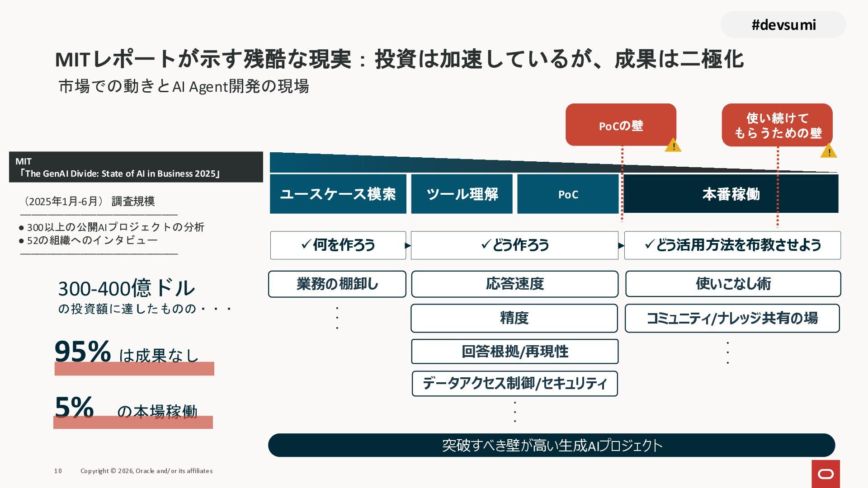Click arrow between 何を作ろう and どう作ろう
Viewport: 868px width, 488px height.
[x=408, y=245]
